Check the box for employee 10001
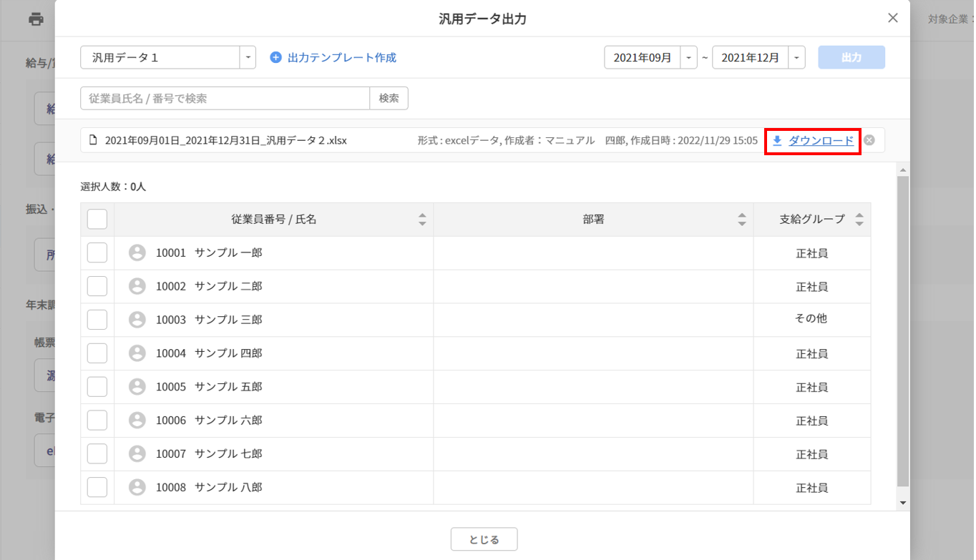 click(x=97, y=252)
